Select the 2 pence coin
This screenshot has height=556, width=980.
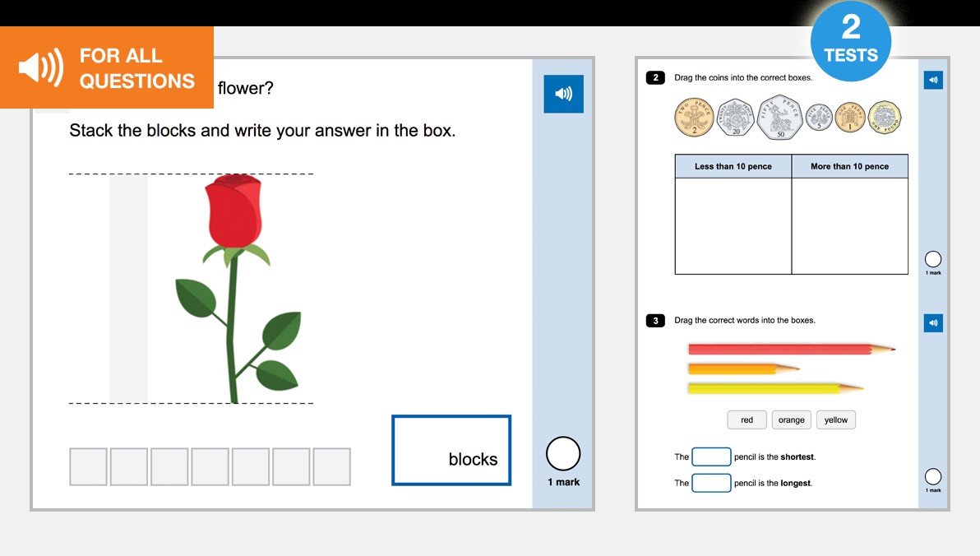click(694, 117)
